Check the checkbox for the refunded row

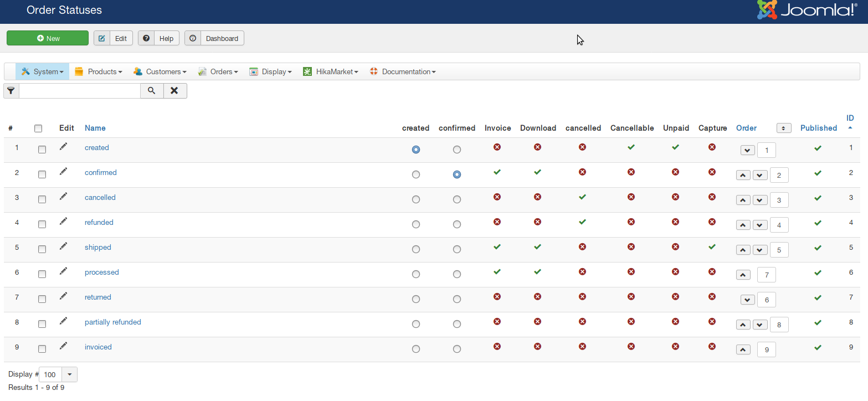coord(42,224)
